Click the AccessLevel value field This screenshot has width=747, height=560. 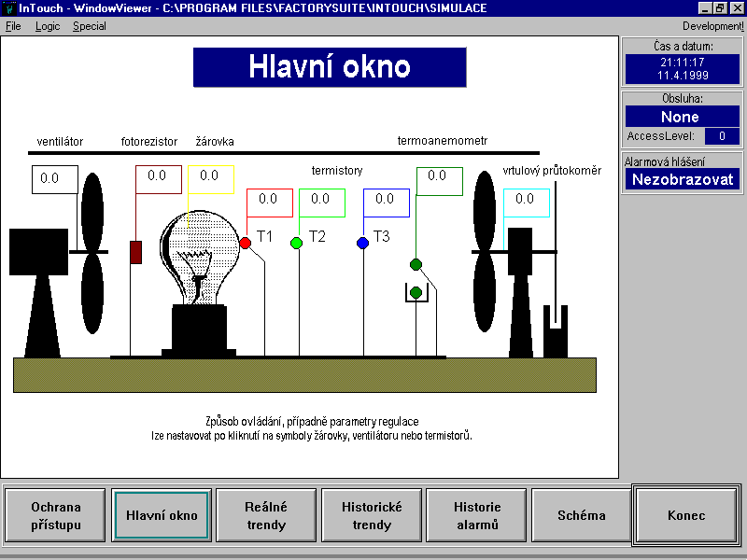click(x=722, y=136)
